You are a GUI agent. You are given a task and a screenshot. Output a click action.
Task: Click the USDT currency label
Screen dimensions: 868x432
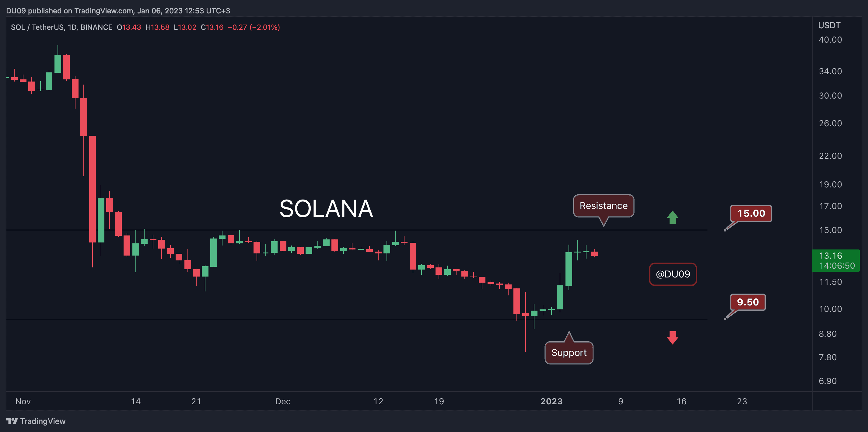[829, 25]
